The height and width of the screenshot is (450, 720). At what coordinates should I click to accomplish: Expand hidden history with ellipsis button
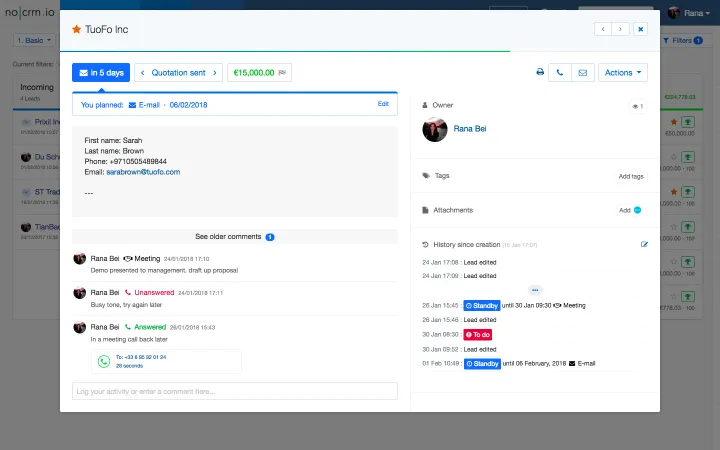point(535,290)
